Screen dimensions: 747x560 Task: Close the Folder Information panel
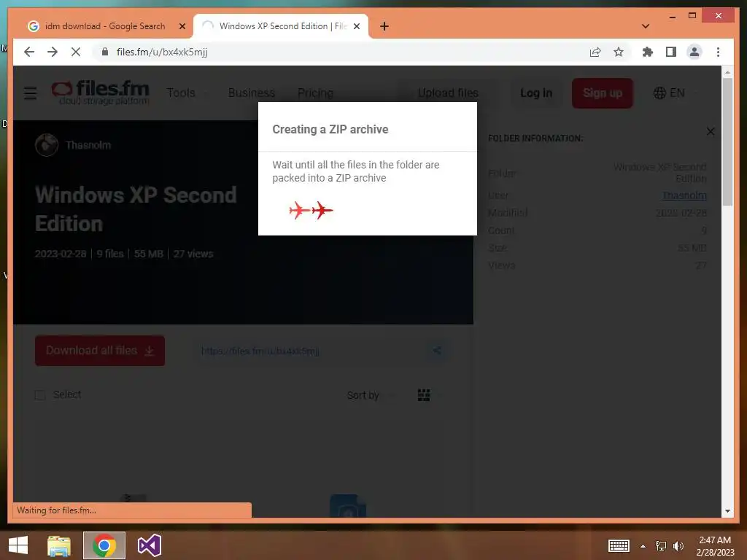click(711, 131)
